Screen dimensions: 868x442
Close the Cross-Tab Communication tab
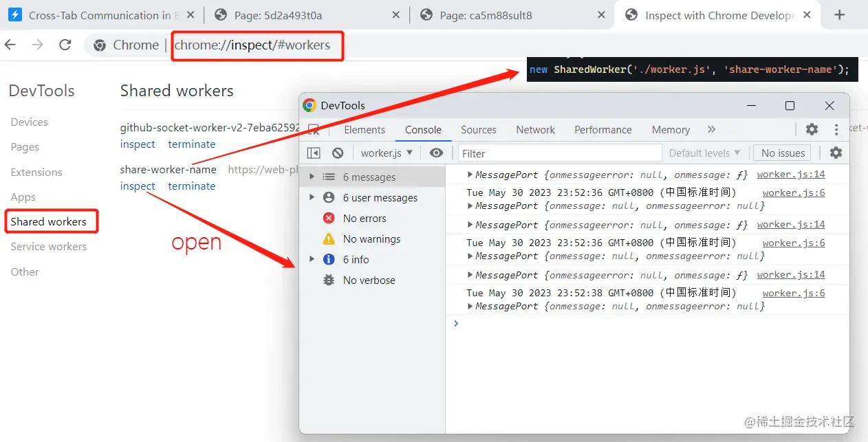tap(191, 15)
